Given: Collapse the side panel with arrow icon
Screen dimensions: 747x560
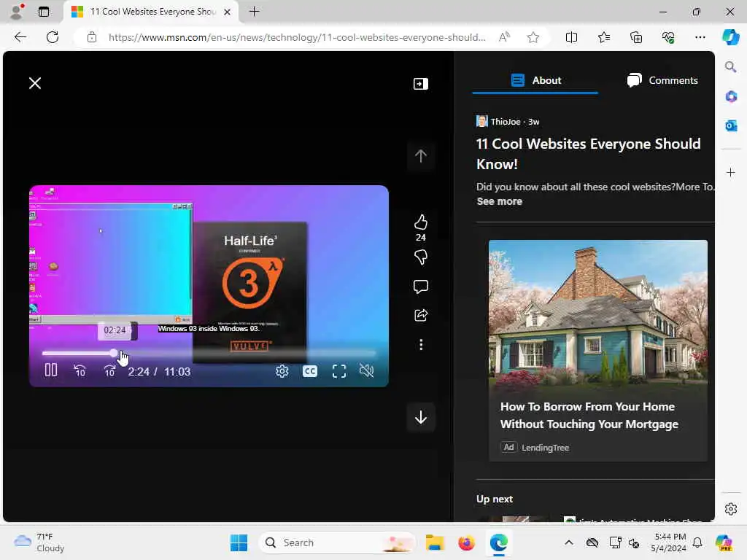Looking at the screenshot, I should point(421,84).
